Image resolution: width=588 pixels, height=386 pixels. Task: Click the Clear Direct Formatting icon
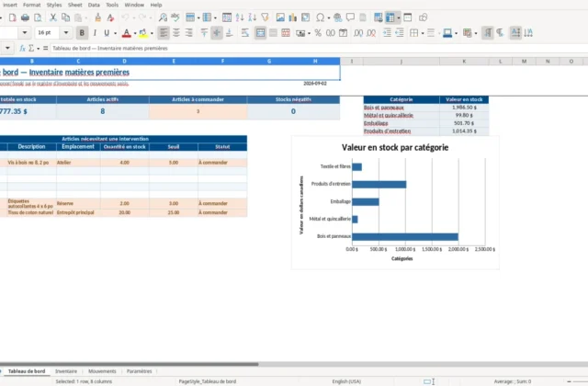(x=110, y=17)
